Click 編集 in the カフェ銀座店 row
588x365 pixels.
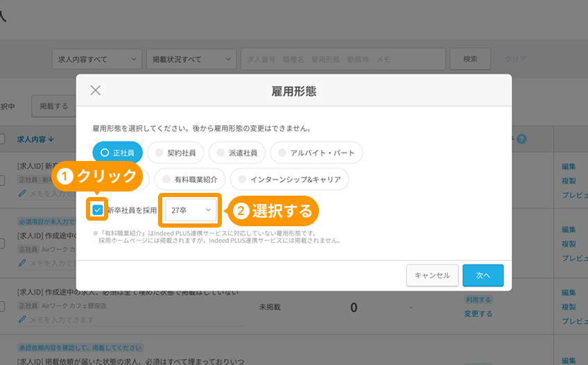(569, 293)
